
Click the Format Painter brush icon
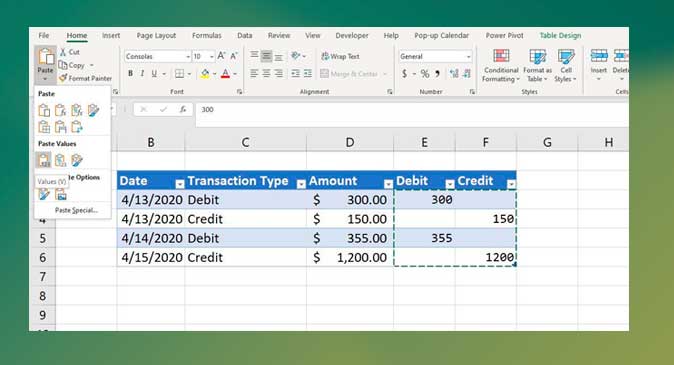click(63, 78)
